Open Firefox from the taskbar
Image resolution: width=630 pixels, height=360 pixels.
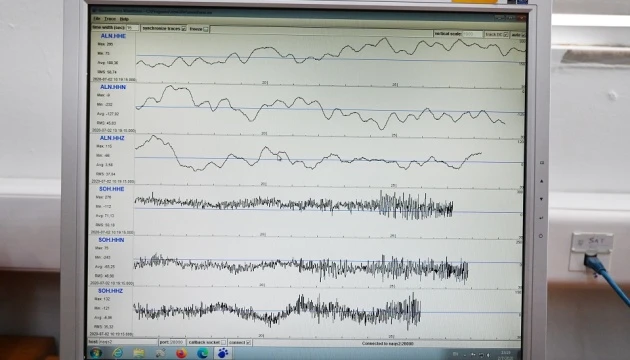(181, 353)
